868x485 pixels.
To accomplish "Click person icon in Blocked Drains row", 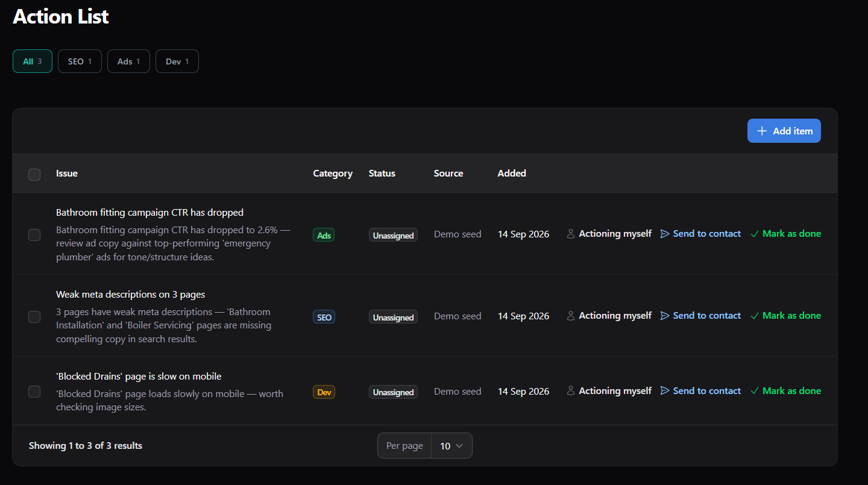I will pyautogui.click(x=571, y=391).
